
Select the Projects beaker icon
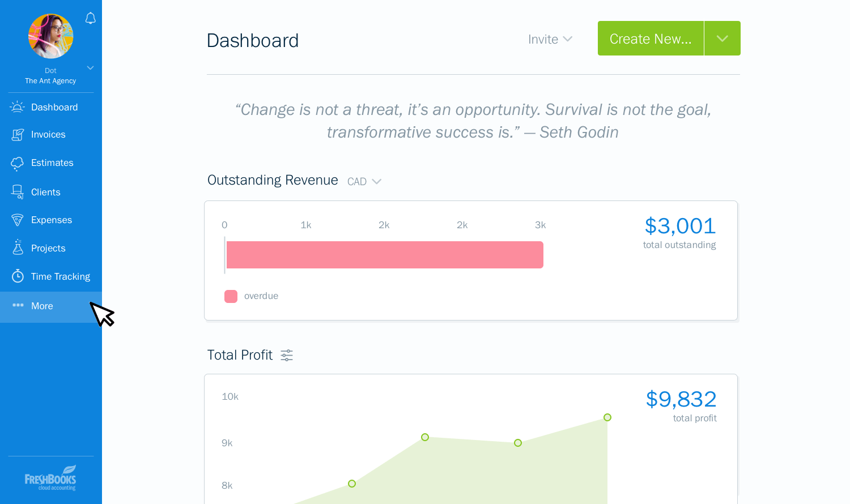pos(17,248)
